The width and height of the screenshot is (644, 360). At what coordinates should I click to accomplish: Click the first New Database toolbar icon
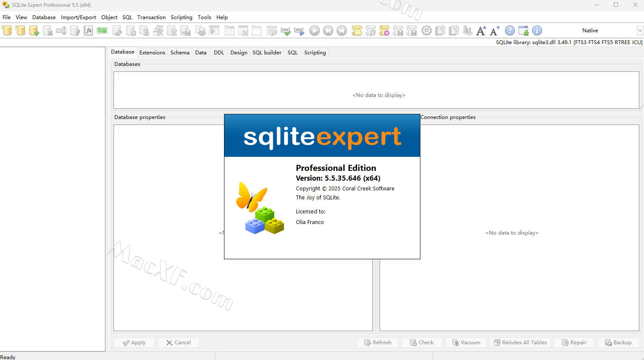7,31
